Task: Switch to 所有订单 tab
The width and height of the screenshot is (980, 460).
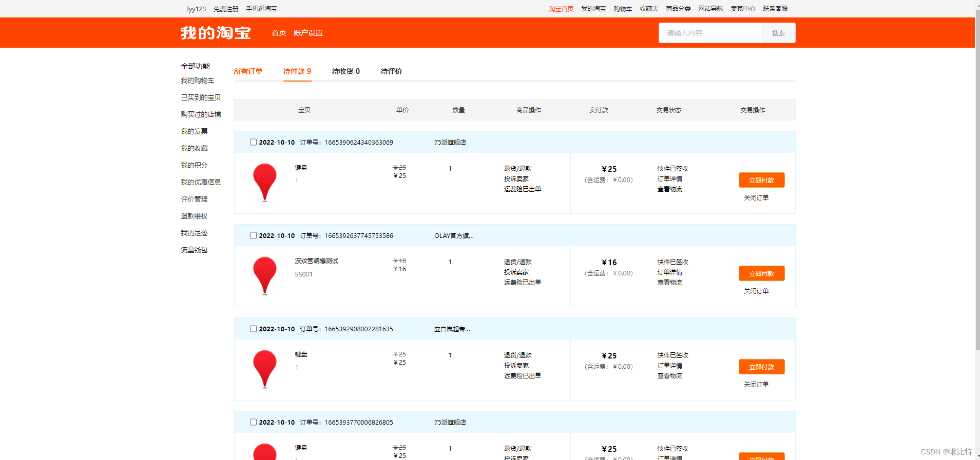Action: pyautogui.click(x=248, y=71)
